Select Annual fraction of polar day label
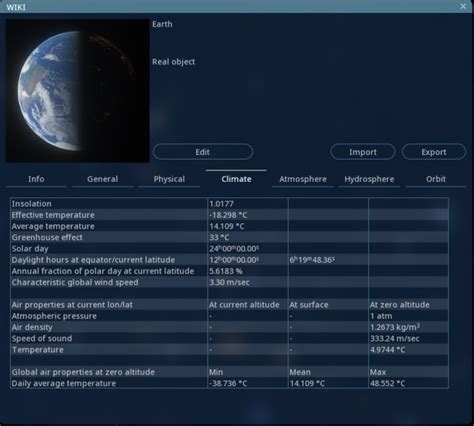Viewport: 474px width, 426px height. pyautogui.click(x=103, y=271)
